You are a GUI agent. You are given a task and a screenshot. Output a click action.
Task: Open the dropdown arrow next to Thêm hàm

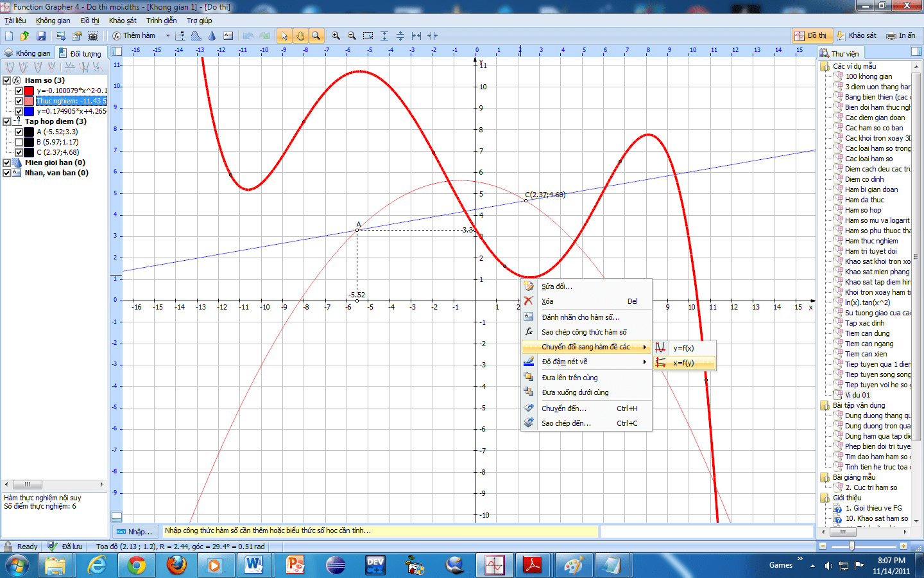point(168,36)
